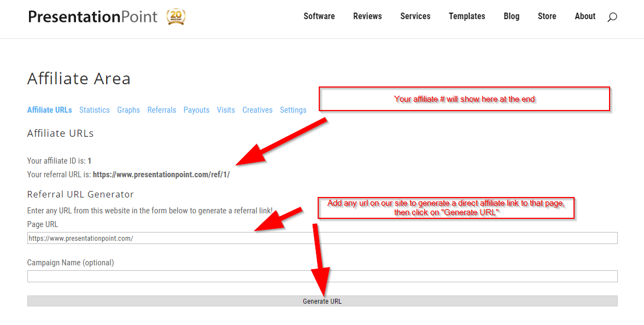This screenshot has width=644, height=325.
Task: Open affiliate Settings tab
Action: point(293,110)
